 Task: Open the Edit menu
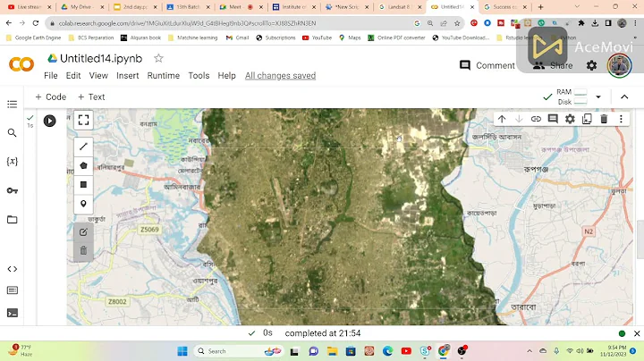[x=73, y=75]
